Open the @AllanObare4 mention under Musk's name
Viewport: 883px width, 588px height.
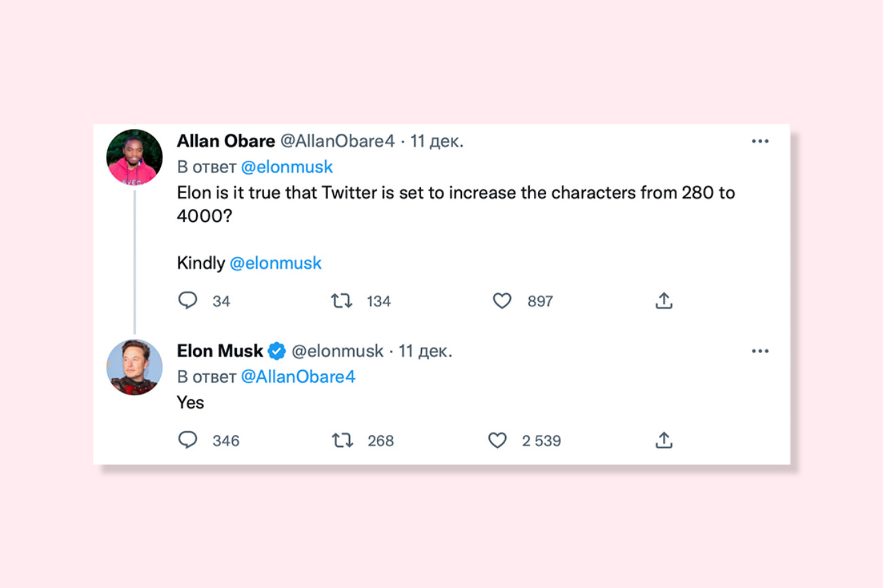click(300, 376)
